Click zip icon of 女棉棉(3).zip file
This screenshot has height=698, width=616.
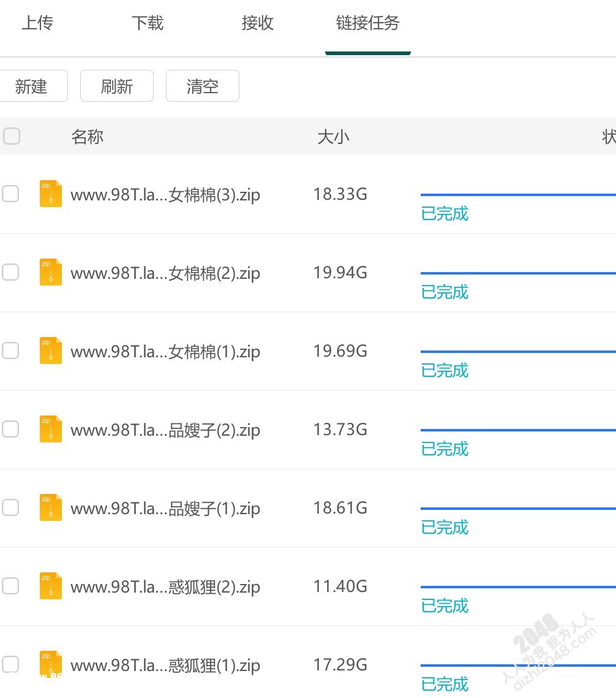pos(50,194)
